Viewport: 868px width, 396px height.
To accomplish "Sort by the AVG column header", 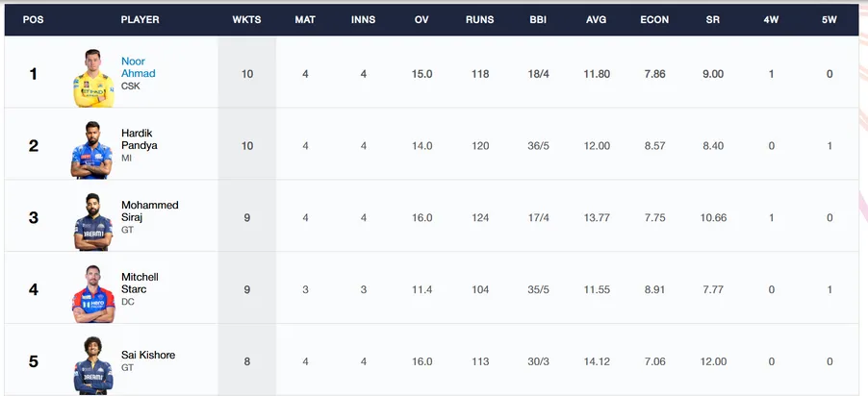I will pos(597,19).
